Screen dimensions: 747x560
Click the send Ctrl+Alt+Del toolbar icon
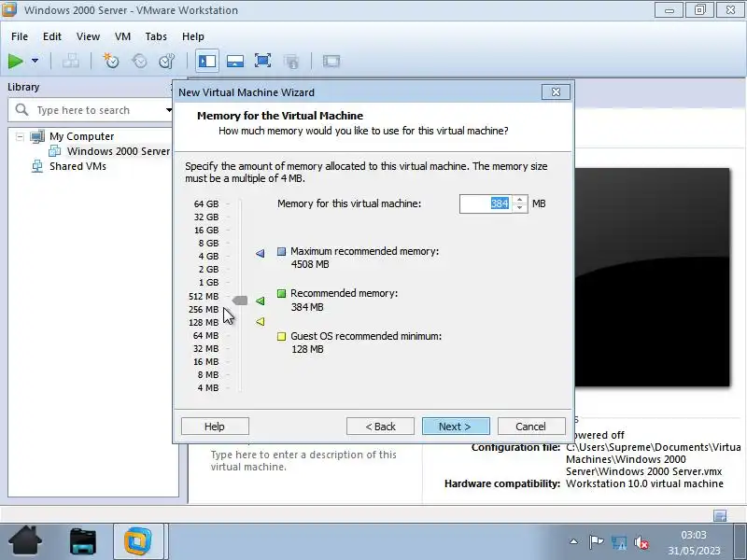[x=71, y=61]
